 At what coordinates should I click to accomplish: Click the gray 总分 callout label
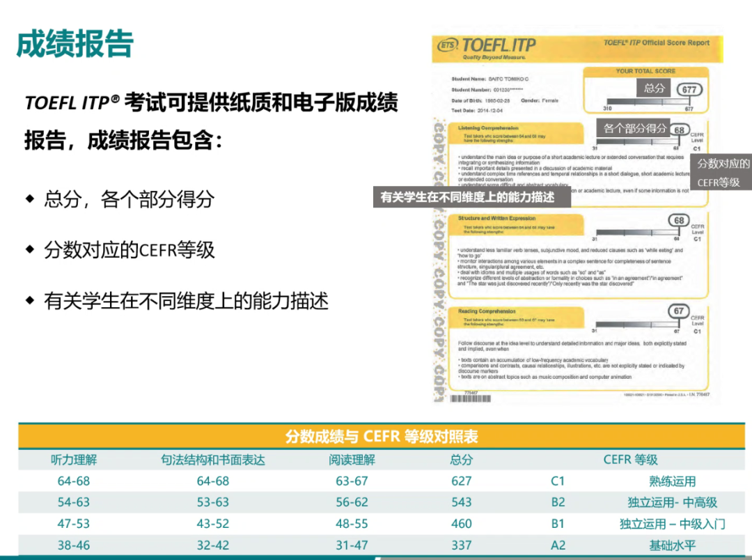(x=654, y=88)
